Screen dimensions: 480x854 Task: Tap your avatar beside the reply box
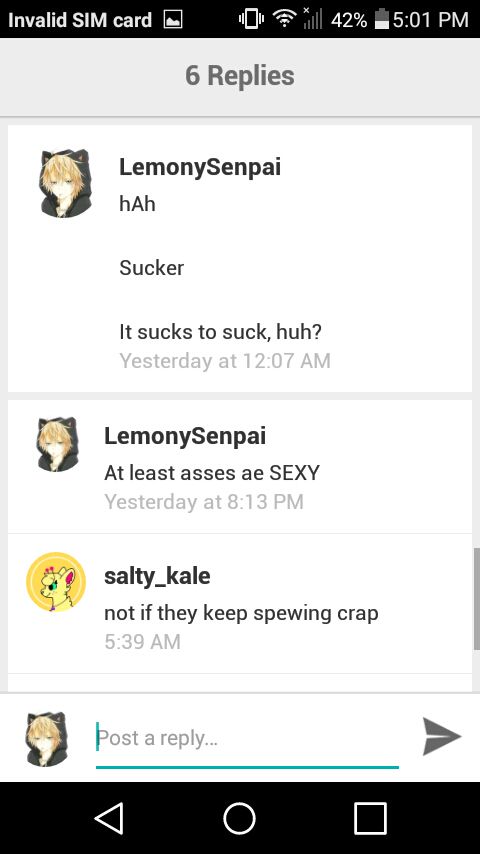(x=47, y=739)
